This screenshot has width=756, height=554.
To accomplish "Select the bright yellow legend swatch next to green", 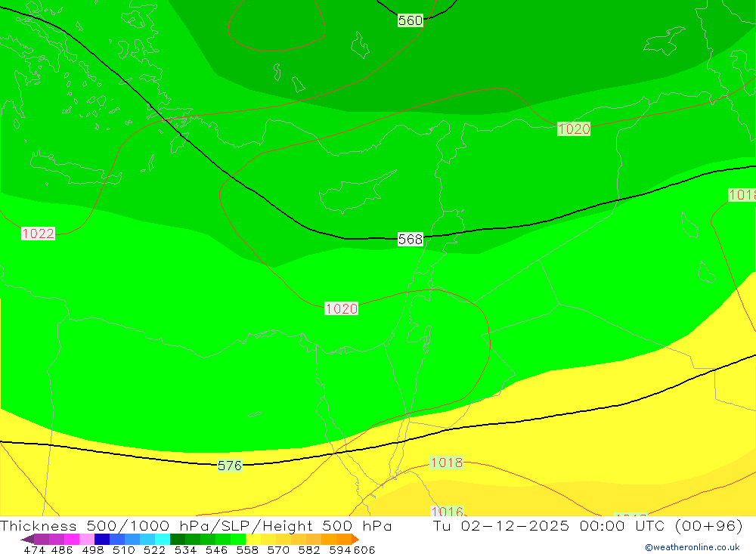I will (253, 539).
